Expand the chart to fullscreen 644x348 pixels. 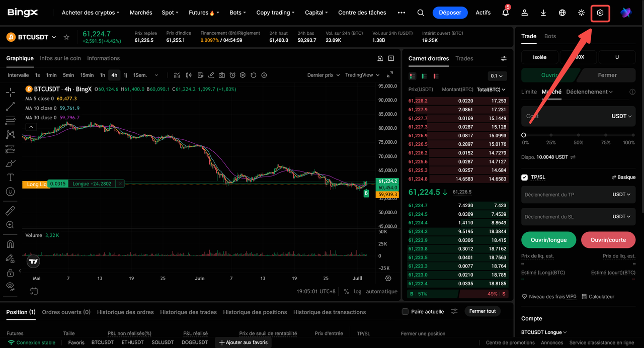[x=390, y=75]
